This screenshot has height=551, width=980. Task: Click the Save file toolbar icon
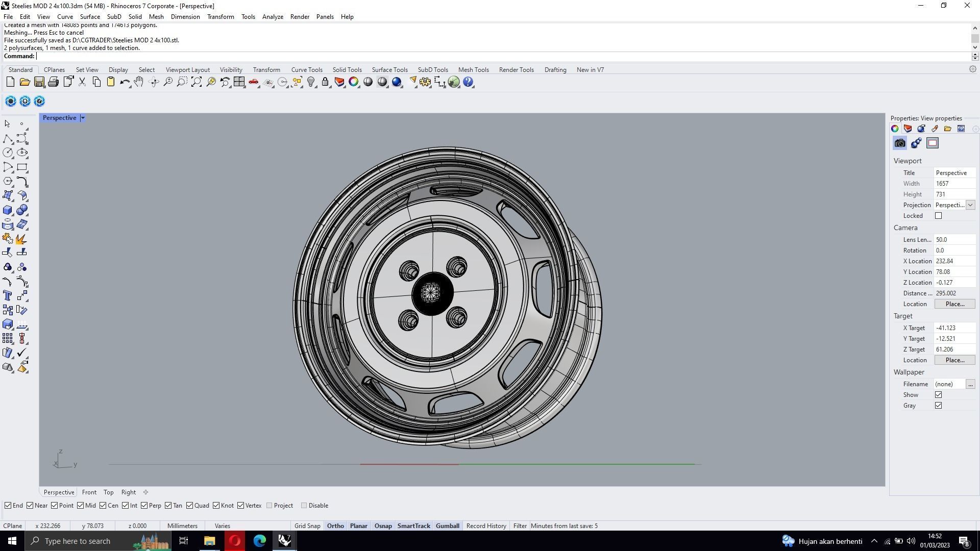pos(39,82)
